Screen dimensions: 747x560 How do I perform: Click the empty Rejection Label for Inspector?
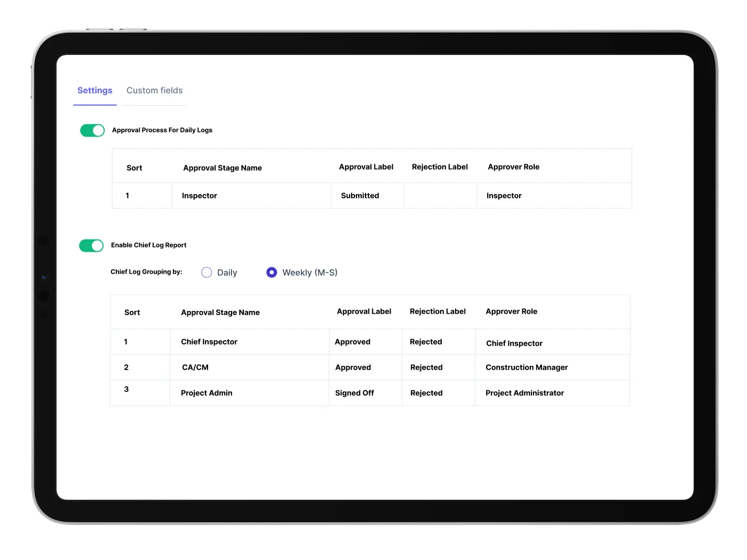coord(440,195)
